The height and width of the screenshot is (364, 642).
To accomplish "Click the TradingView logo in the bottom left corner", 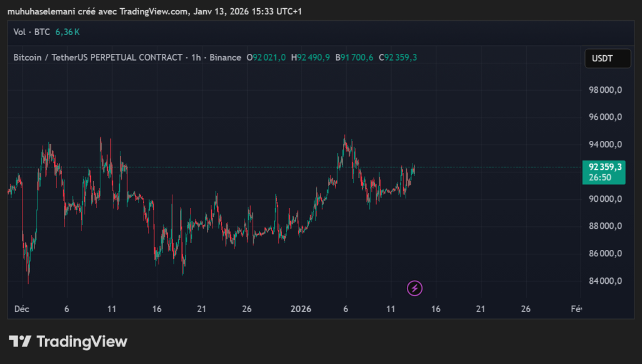I will (68, 342).
